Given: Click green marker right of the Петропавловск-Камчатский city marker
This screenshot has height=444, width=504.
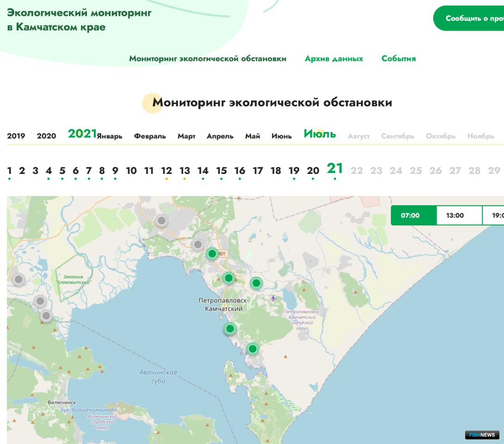Looking at the screenshot, I should [x=256, y=283].
